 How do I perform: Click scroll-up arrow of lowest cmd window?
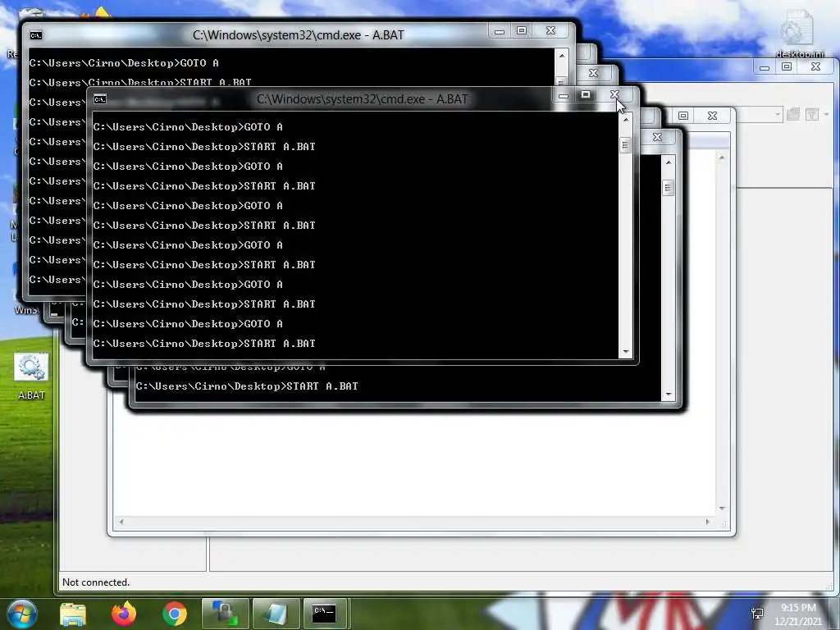coord(668,162)
